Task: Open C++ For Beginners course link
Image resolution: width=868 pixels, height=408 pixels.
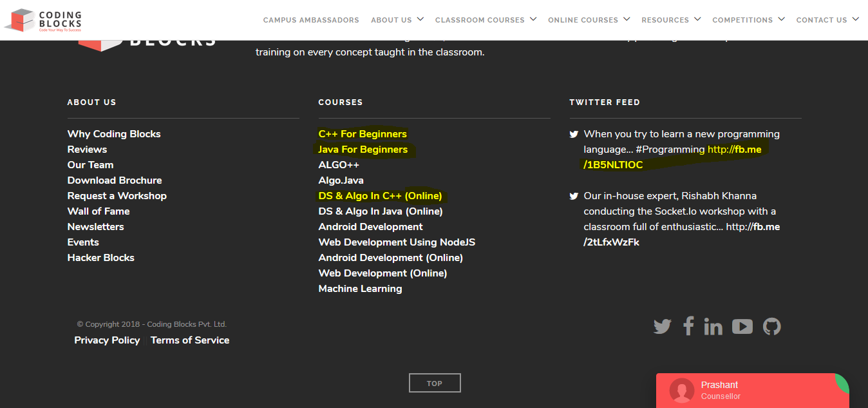Action: point(363,134)
